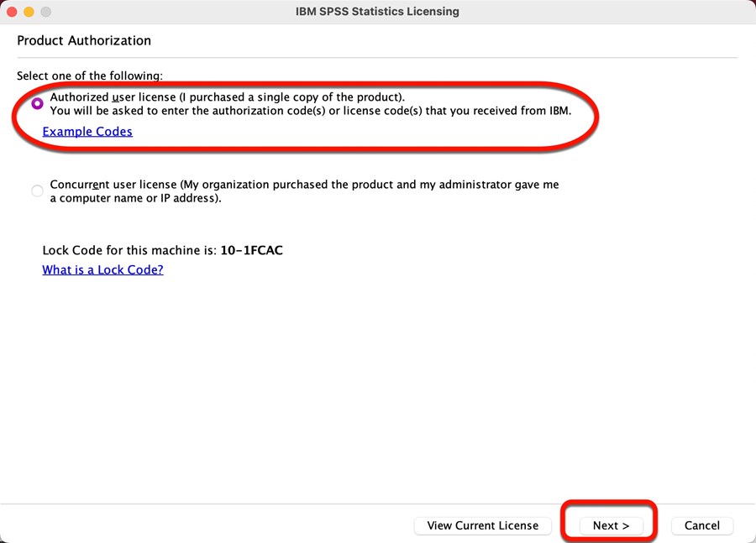The image size is (756, 543).
Task: Click the 'Lock Code for this machine is' label
Action: coord(129,250)
